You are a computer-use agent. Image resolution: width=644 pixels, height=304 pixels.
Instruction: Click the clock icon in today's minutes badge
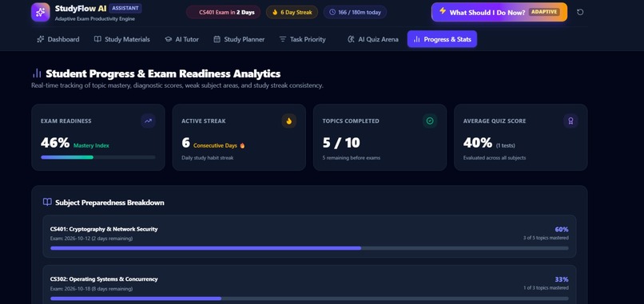(x=332, y=12)
